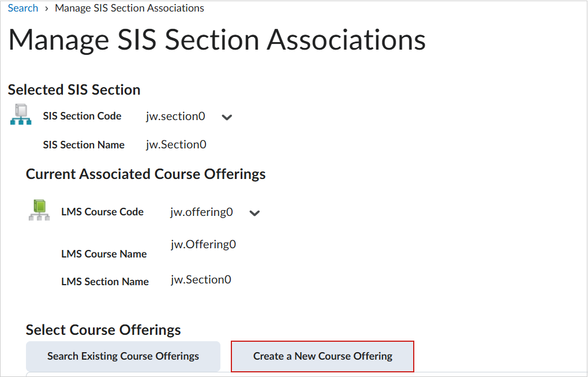Open the SIS Section Code dropdown for jw.section0
This screenshot has width=588, height=377.
227,117
